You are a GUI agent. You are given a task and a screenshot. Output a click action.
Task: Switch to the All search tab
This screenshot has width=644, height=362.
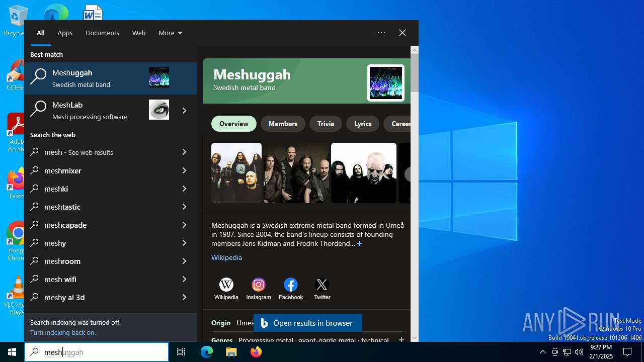tap(41, 33)
